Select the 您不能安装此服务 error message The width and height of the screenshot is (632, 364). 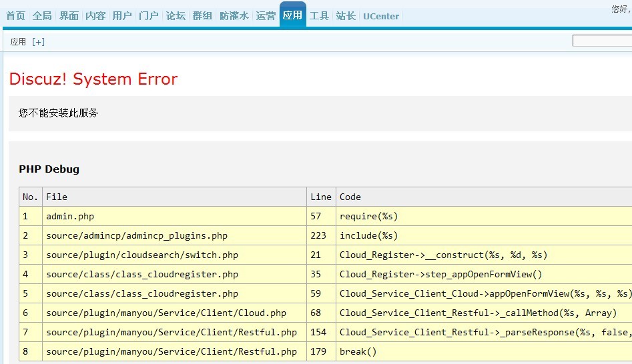point(59,113)
